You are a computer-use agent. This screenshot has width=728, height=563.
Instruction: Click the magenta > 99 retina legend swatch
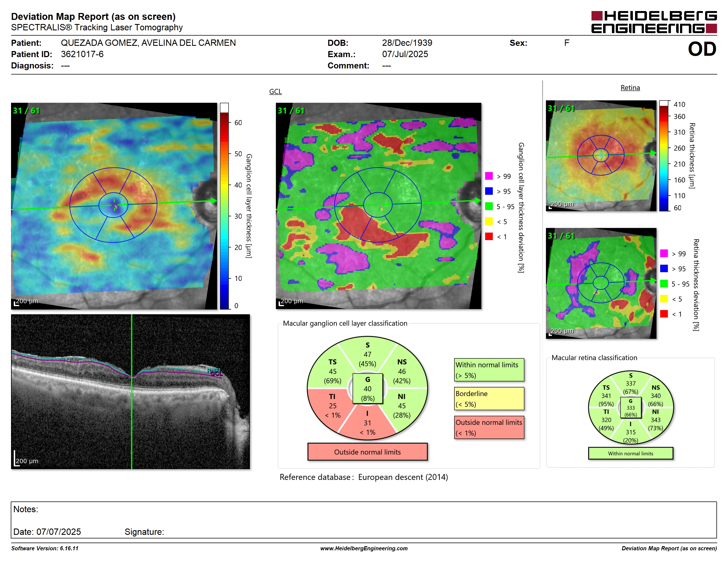tap(664, 253)
